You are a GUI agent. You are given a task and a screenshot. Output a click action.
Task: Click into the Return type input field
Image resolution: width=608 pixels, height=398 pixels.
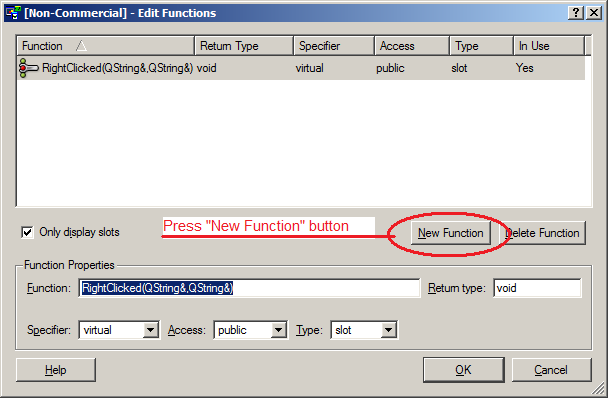(x=537, y=288)
